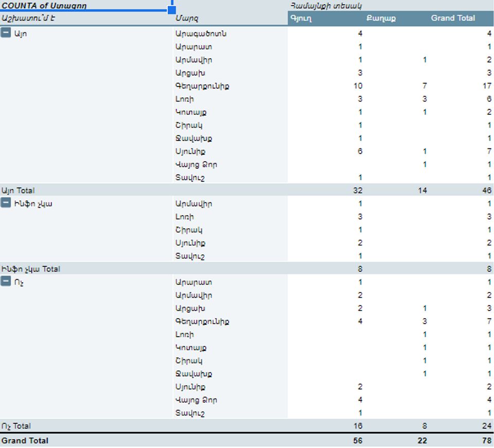This screenshot has width=494, height=448.
Task: Select value 22 in Grand Total row
Action: pos(422,441)
